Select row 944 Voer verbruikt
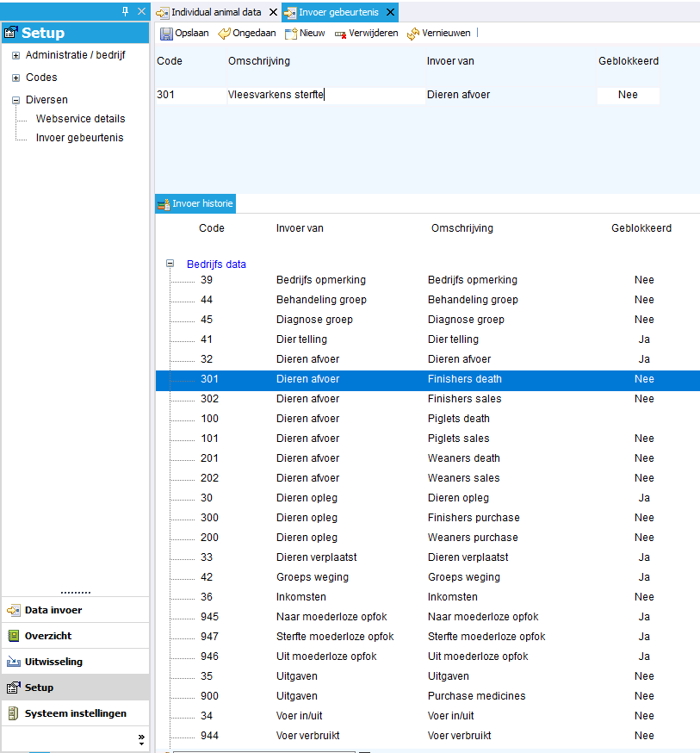Screen dimensions: 700x753 click(427, 736)
